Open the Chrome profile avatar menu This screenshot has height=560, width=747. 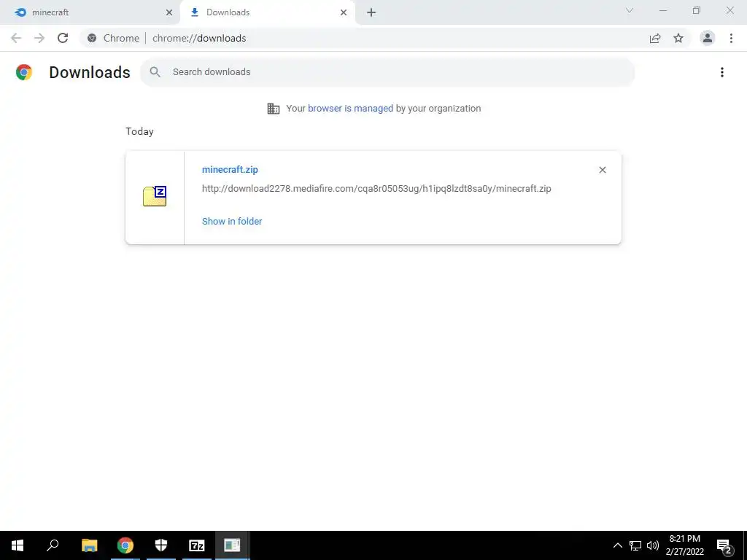pyautogui.click(x=708, y=38)
